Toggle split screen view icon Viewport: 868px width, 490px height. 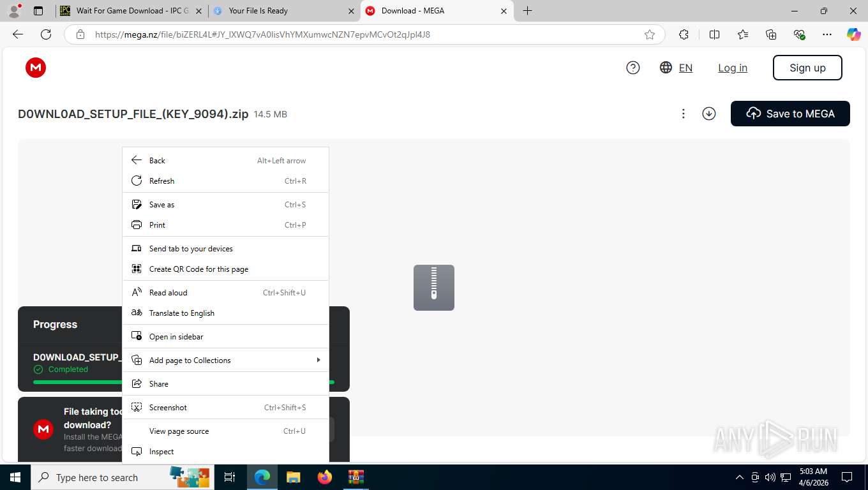(715, 34)
